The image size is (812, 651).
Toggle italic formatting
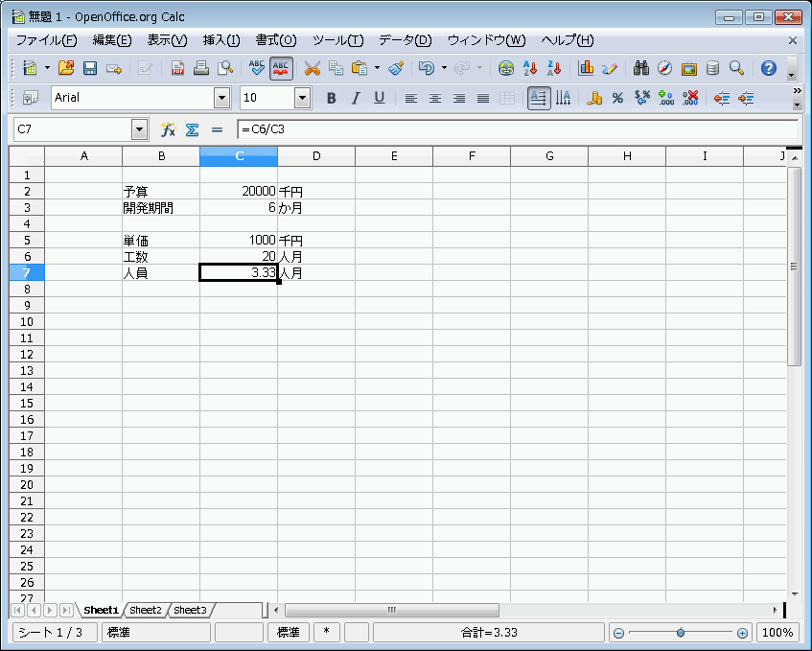355,98
